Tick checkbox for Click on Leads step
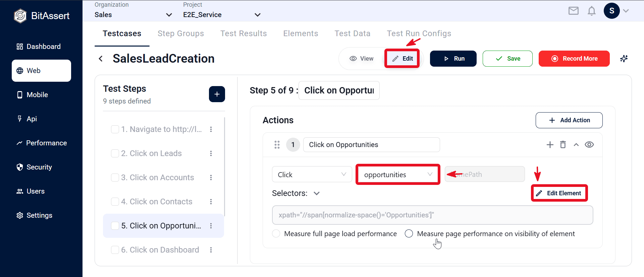This screenshot has width=644, height=277. point(115,153)
